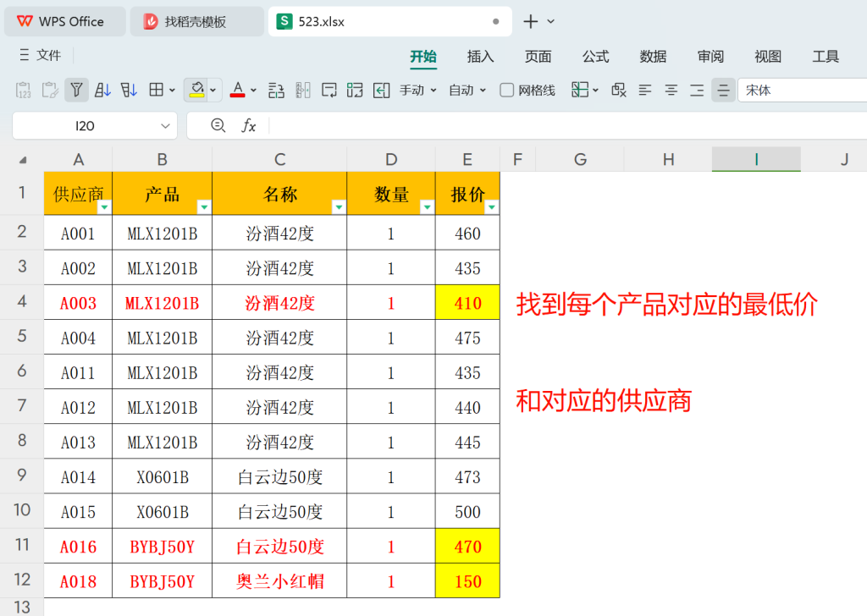Switch to the 插入 ribbon tab
This screenshot has width=867, height=616.
(480, 57)
